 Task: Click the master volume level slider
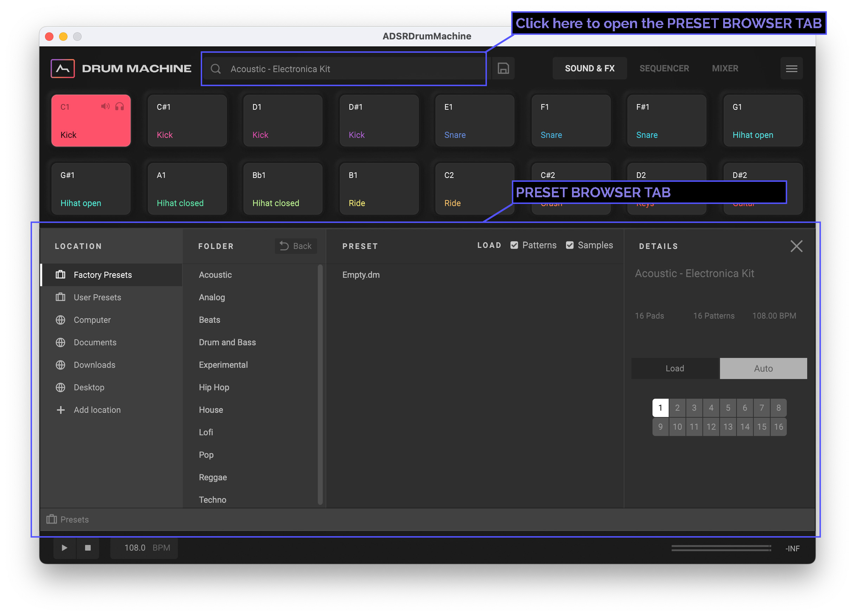(720, 548)
